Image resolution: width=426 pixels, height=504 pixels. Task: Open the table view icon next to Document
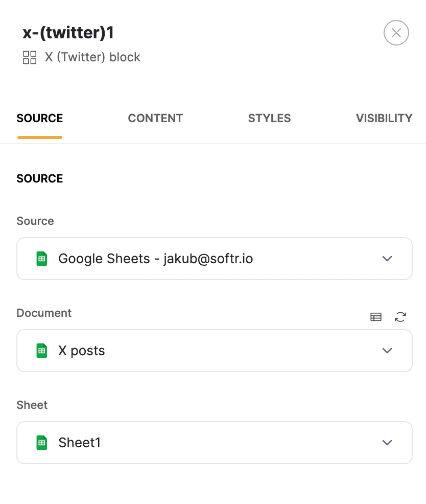(x=376, y=317)
